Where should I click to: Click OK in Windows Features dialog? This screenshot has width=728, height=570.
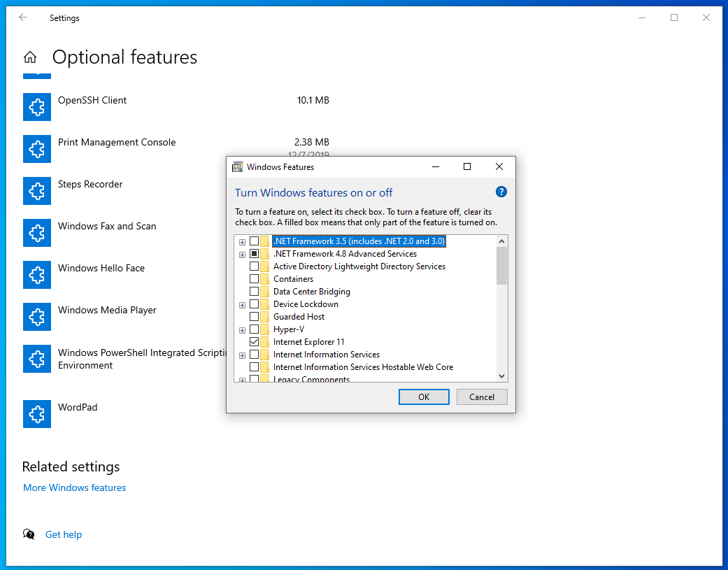[x=424, y=397]
